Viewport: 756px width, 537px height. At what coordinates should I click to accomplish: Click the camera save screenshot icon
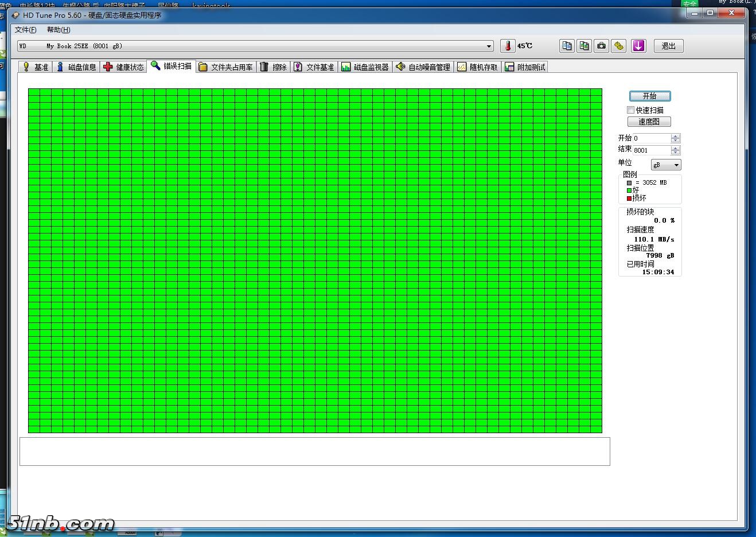point(601,46)
